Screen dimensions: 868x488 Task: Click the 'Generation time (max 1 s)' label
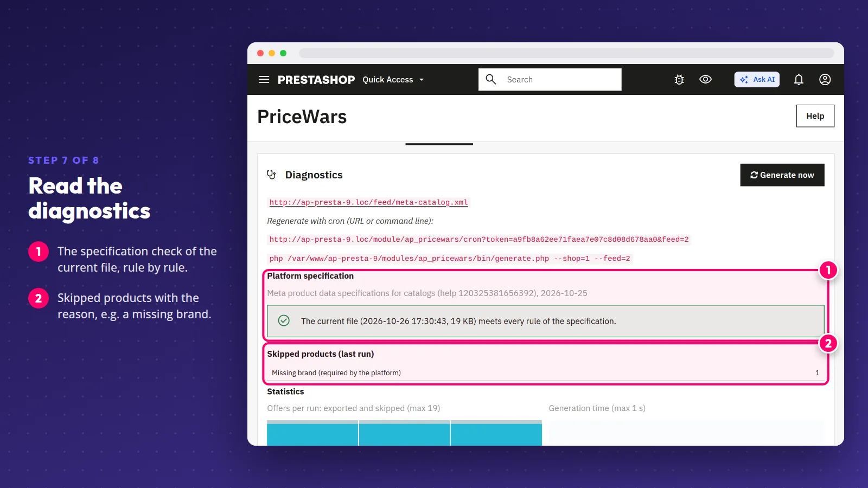point(597,408)
